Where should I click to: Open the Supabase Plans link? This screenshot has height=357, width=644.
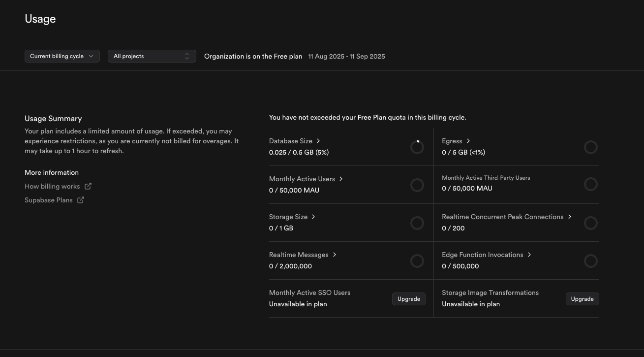click(x=48, y=200)
